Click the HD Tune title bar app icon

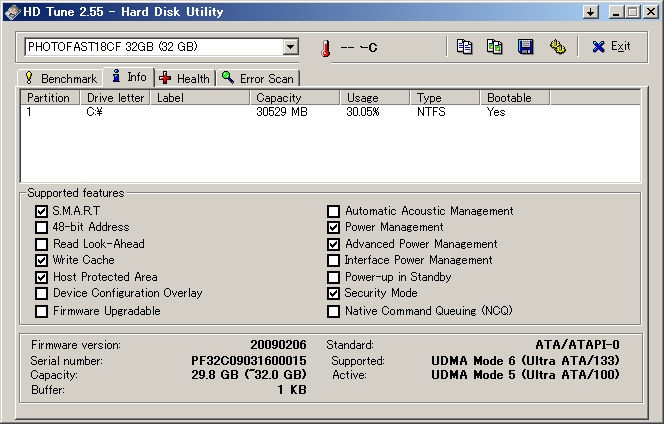pos(10,11)
